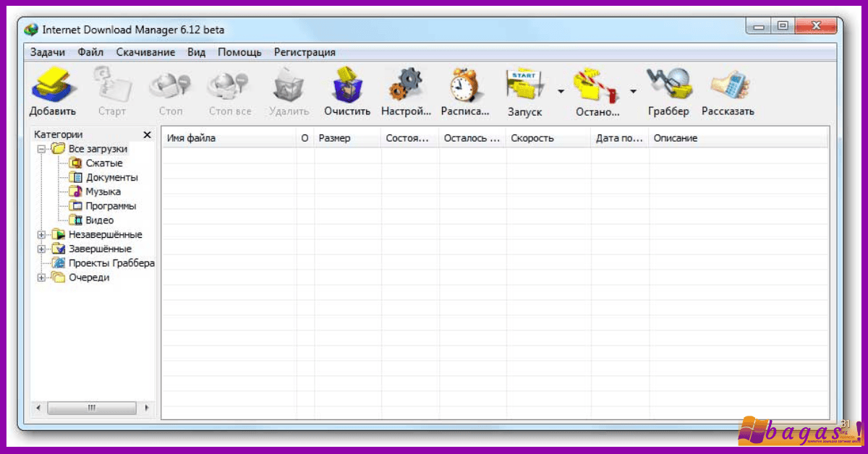The image size is (868, 454).
Task: Open the Регистрация menu
Action: click(305, 52)
